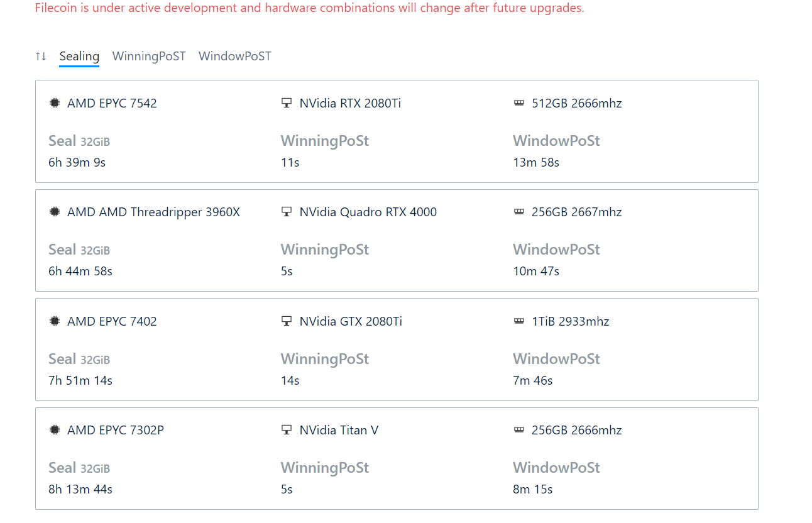Click the CPU chip icon for EPYC 7542
The height and width of the screenshot is (523, 812).
coord(55,103)
